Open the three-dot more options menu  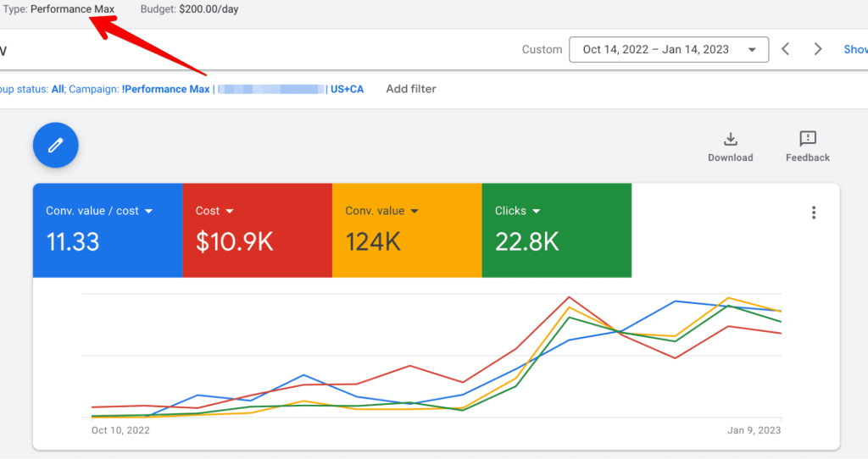coord(814,213)
